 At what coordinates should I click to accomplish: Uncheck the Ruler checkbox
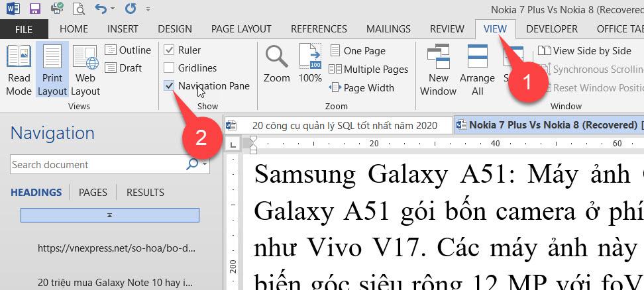coord(169,50)
